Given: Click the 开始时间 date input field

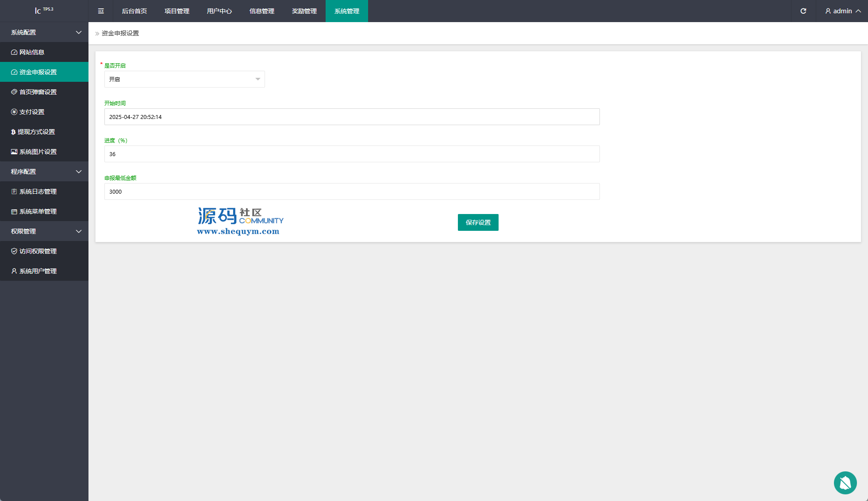Looking at the screenshot, I should coord(352,117).
